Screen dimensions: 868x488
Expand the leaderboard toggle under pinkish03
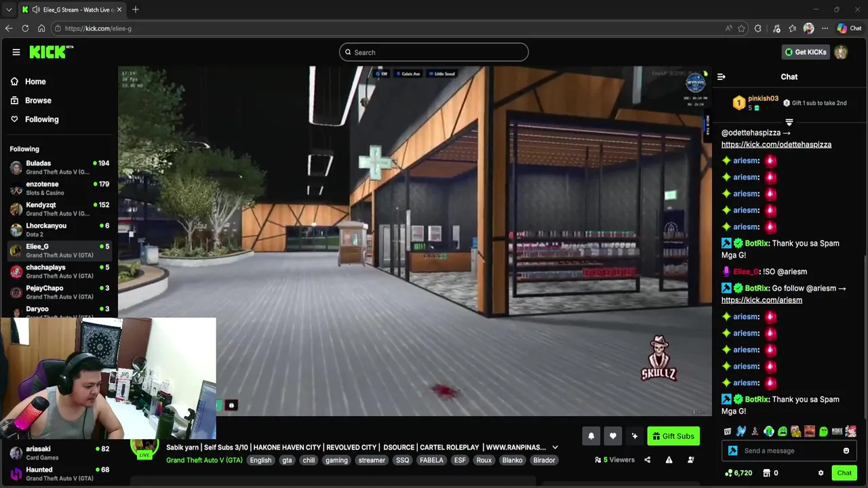tap(789, 123)
